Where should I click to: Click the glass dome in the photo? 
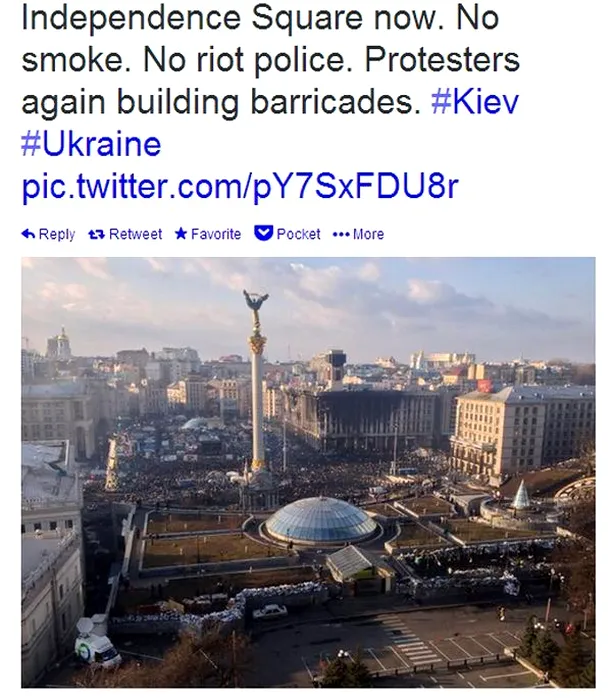[321, 520]
